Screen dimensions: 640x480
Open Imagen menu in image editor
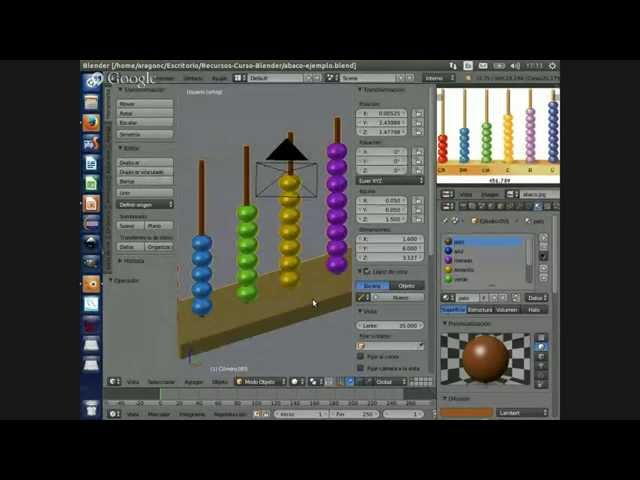point(489,194)
